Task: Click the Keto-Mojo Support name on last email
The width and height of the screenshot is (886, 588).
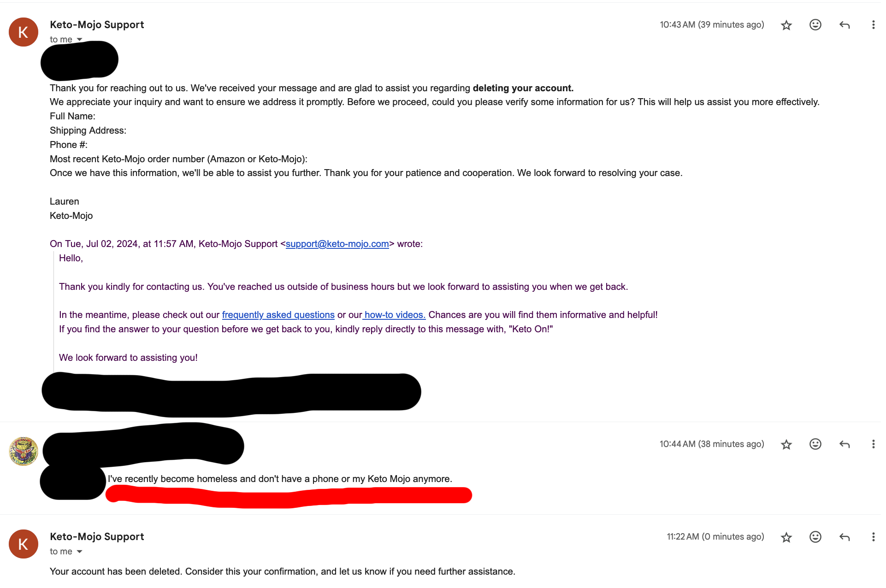Action: pos(97,536)
